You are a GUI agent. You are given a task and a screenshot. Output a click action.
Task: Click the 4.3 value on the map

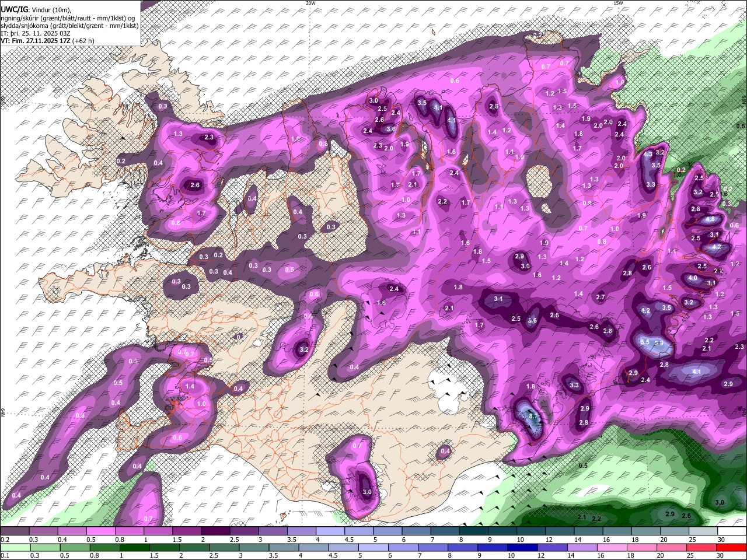(x=648, y=155)
